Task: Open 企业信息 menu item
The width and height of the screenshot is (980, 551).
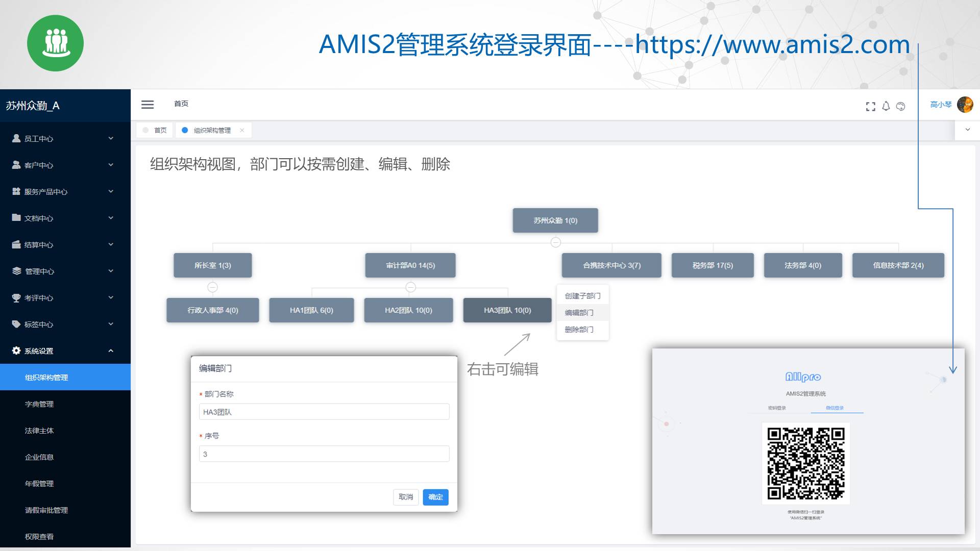Action: tap(65, 457)
